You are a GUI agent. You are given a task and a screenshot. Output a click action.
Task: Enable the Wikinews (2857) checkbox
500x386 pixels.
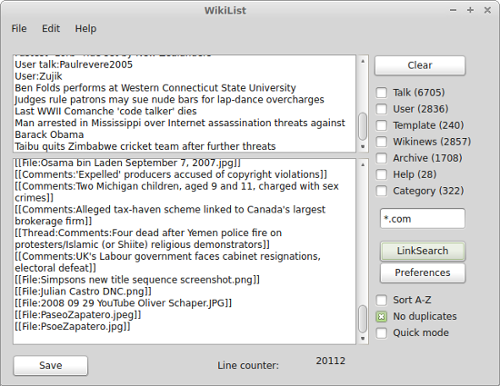click(381, 142)
